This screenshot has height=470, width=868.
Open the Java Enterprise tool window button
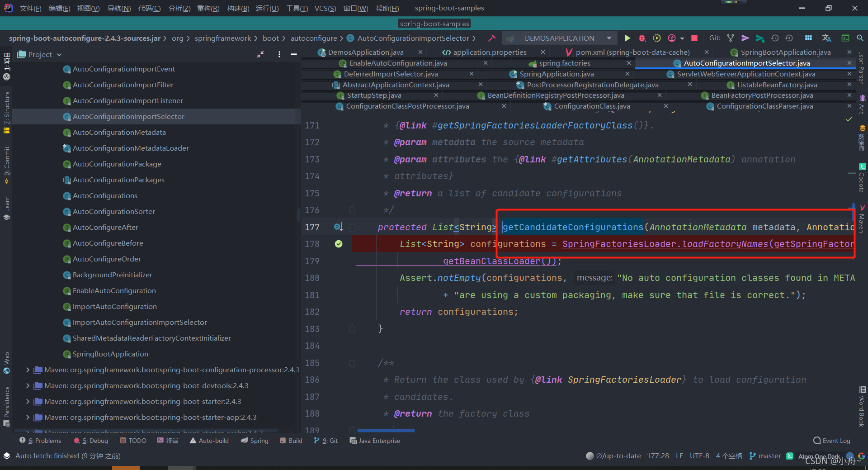(x=375, y=441)
